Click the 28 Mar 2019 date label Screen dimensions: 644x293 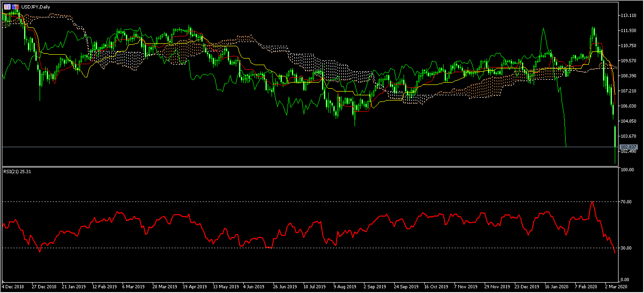pos(165,286)
